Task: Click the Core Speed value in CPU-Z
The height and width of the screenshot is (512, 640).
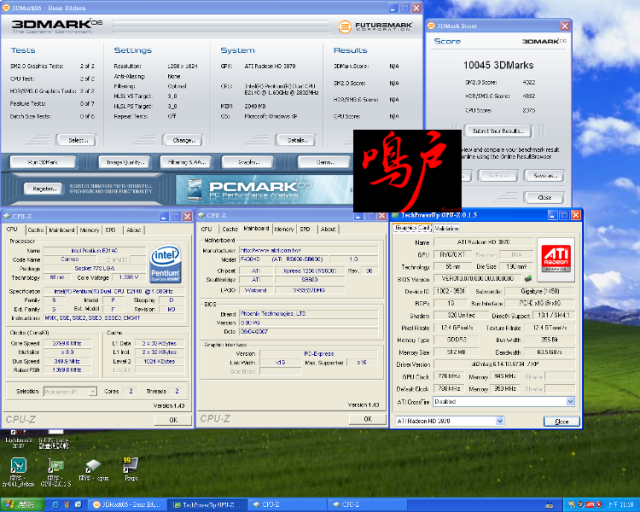Action: 67,343
